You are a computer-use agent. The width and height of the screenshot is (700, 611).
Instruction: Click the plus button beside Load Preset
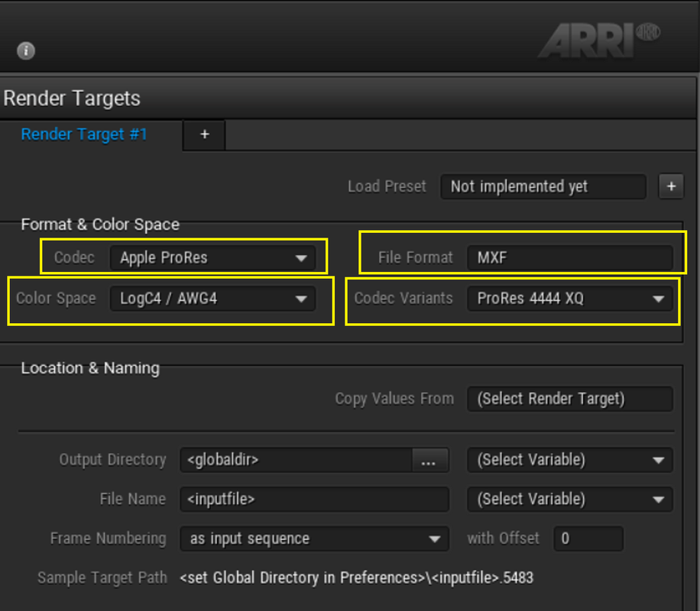[x=671, y=186]
